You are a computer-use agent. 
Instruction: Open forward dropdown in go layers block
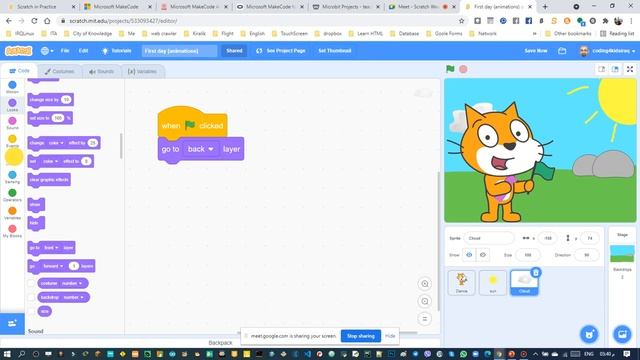click(x=53, y=266)
